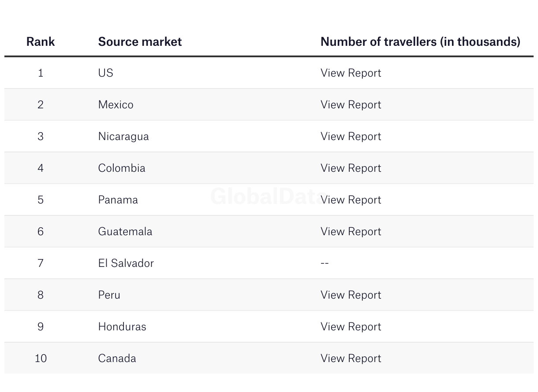Click the Rank column header
Screen dimensions: 538x392
41,42
